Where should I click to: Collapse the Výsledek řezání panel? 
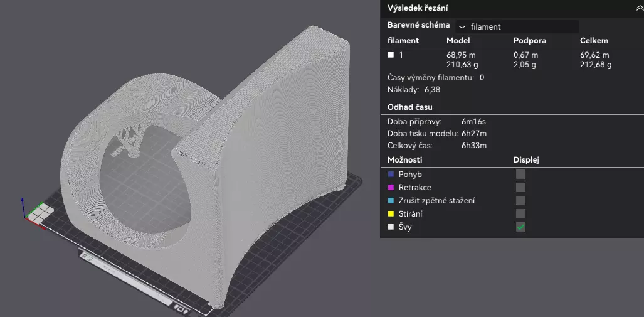pos(639,8)
